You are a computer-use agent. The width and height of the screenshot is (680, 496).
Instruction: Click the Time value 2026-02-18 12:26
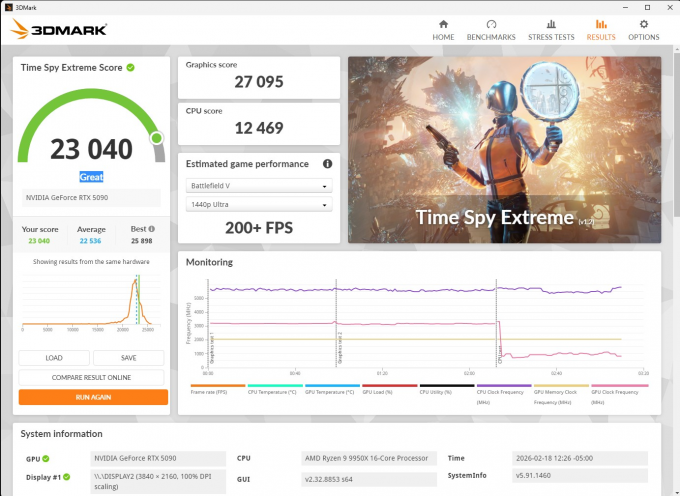pyautogui.click(x=580, y=458)
